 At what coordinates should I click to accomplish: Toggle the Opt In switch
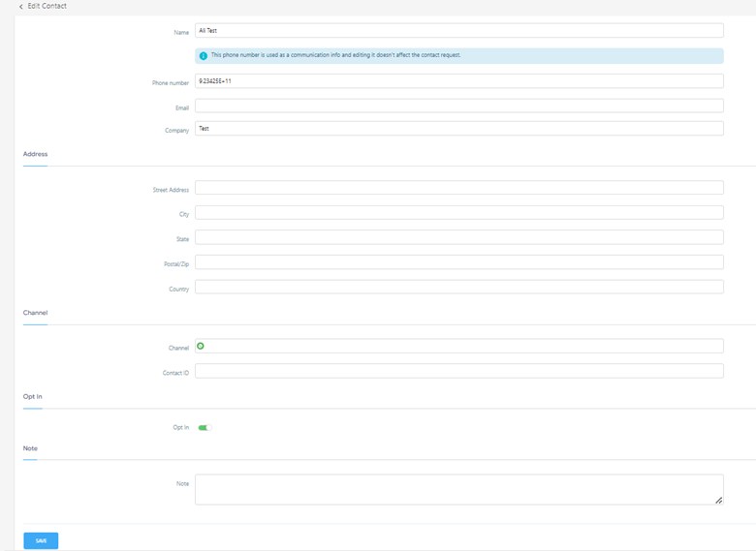click(x=205, y=428)
